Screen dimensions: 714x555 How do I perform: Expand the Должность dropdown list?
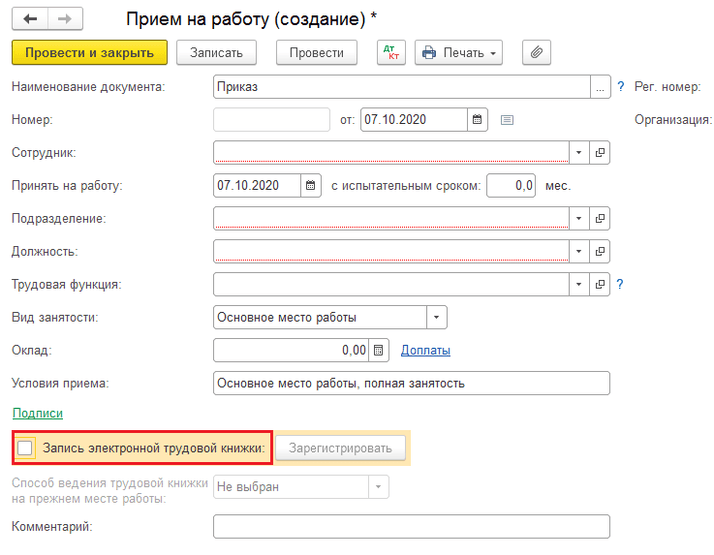pyautogui.click(x=579, y=251)
